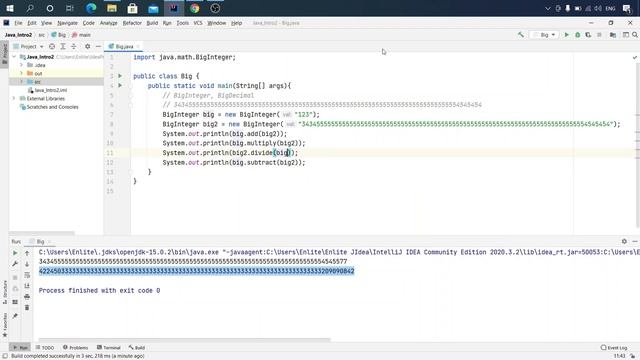Open Google Chrome from the taskbar

click(195, 8)
